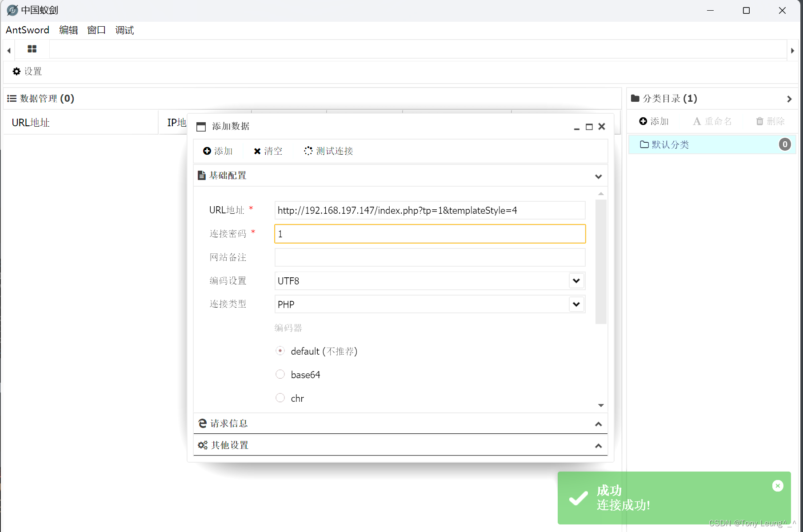Select the default (不推荐) encoder radio
This screenshot has width=803, height=532.
click(280, 351)
